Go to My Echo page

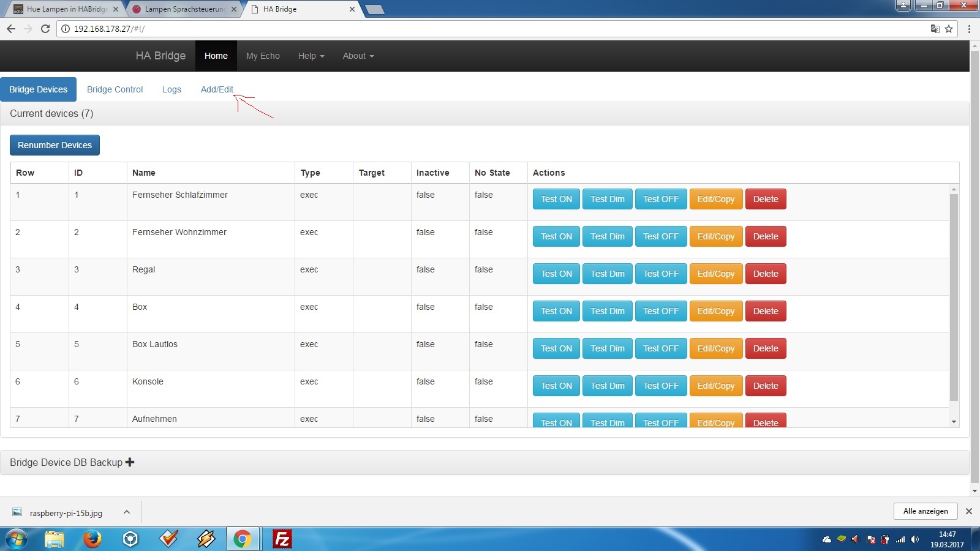[263, 56]
